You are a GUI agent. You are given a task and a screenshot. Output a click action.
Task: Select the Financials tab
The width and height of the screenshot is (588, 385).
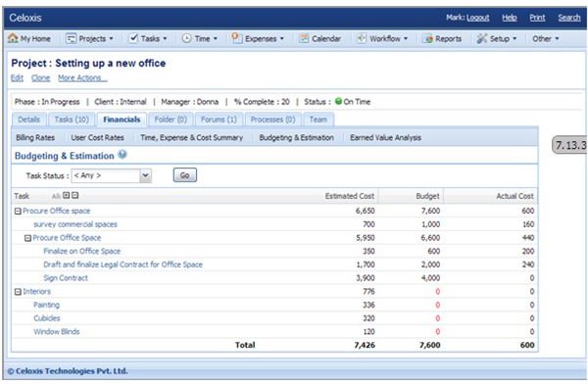(122, 120)
